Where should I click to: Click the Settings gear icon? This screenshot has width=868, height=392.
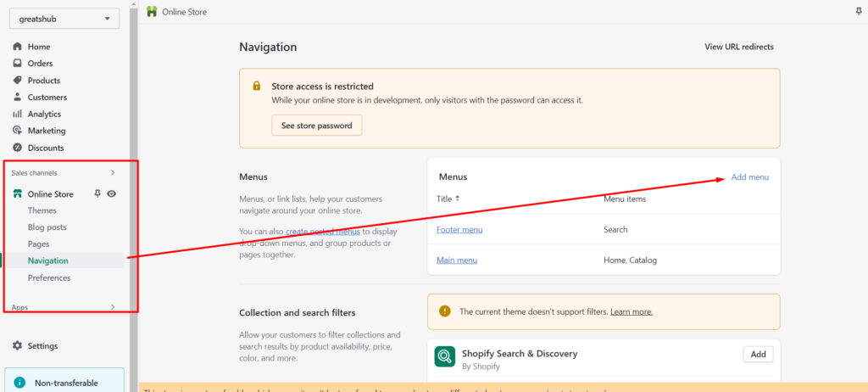[x=17, y=346]
